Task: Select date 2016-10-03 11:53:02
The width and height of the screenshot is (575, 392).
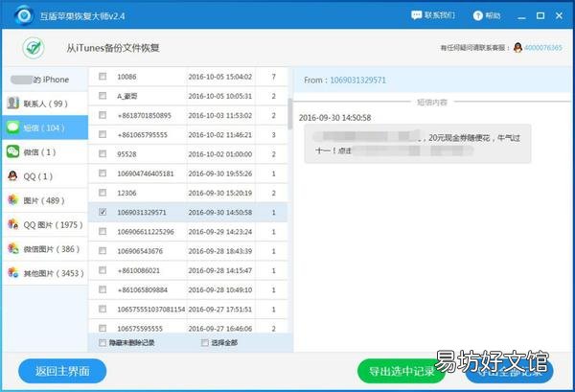Action: coord(220,116)
